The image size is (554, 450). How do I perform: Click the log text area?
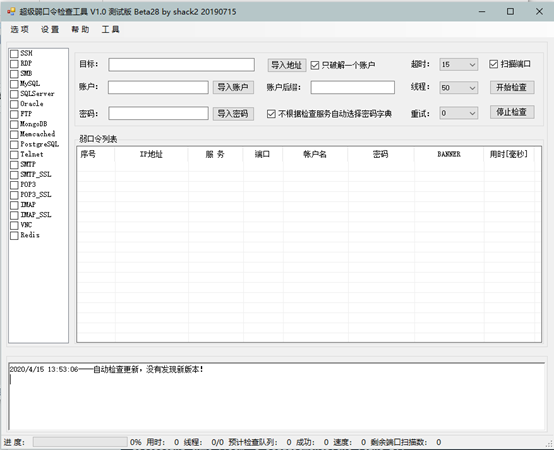277,397
